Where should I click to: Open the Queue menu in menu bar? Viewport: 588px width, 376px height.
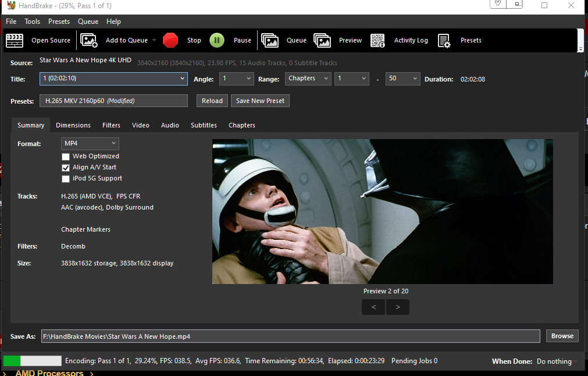point(88,22)
